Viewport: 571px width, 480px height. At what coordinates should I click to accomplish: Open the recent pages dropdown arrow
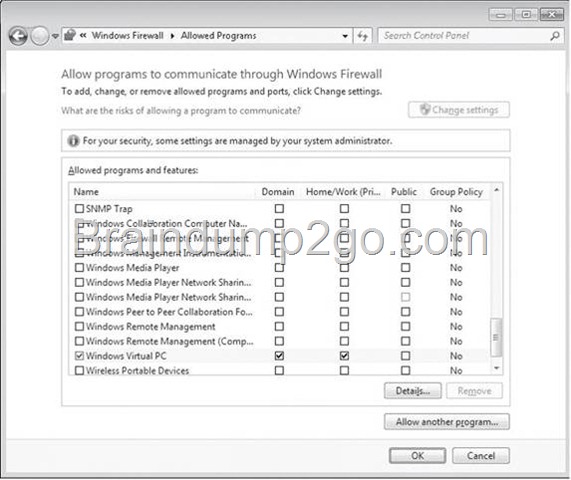[x=55, y=36]
